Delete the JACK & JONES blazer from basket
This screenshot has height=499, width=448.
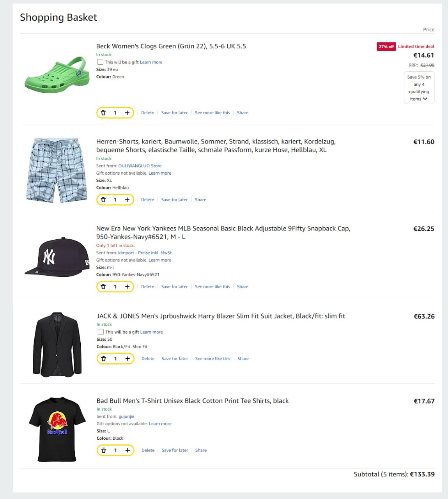pyautogui.click(x=148, y=359)
